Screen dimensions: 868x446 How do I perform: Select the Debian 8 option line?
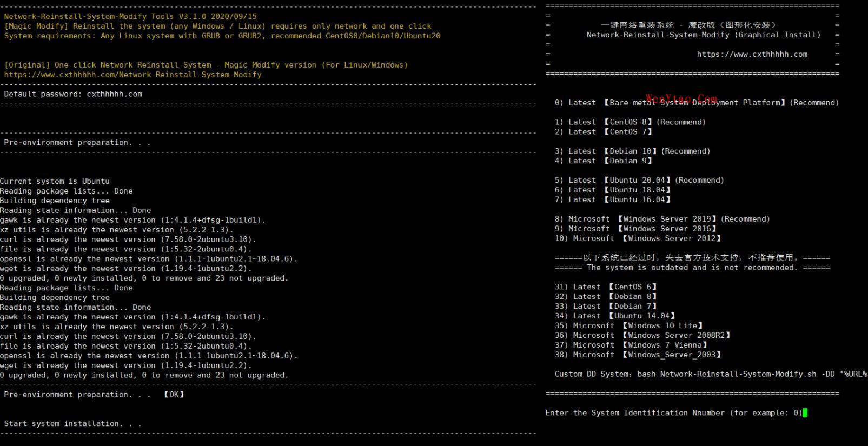606,297
